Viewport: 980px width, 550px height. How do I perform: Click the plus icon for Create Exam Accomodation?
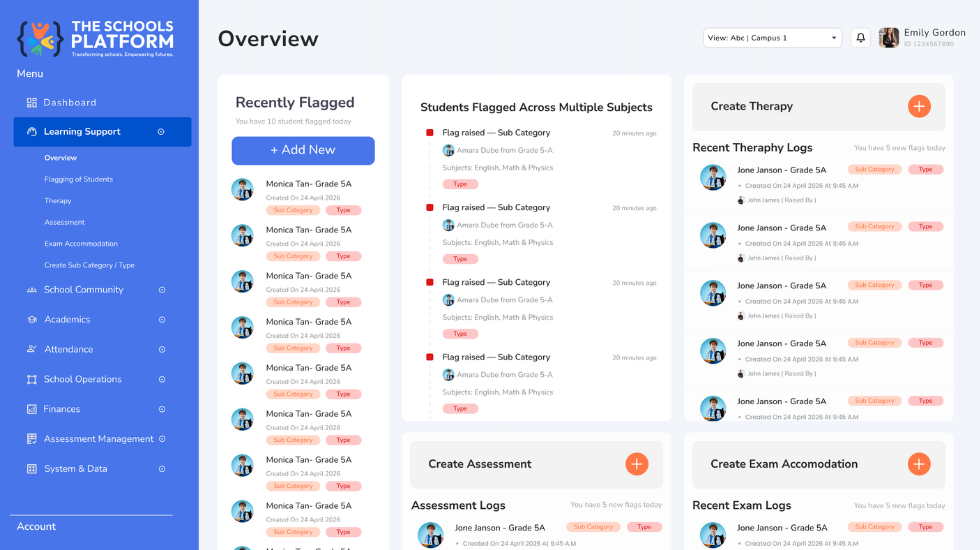click(919, 464)
